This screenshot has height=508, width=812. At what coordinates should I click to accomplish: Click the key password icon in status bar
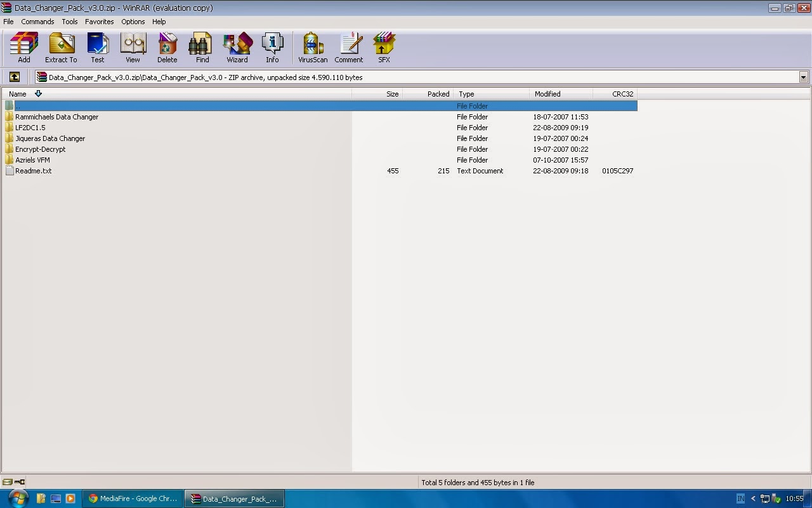coord(20,482)
